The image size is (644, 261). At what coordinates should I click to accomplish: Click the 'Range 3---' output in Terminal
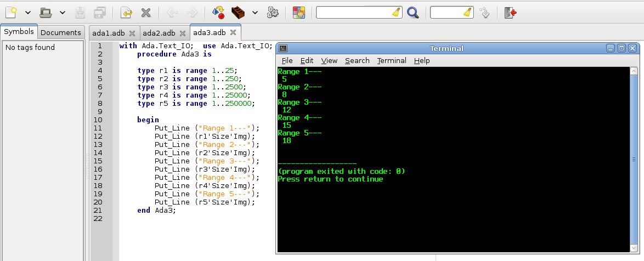coord(300,102)
